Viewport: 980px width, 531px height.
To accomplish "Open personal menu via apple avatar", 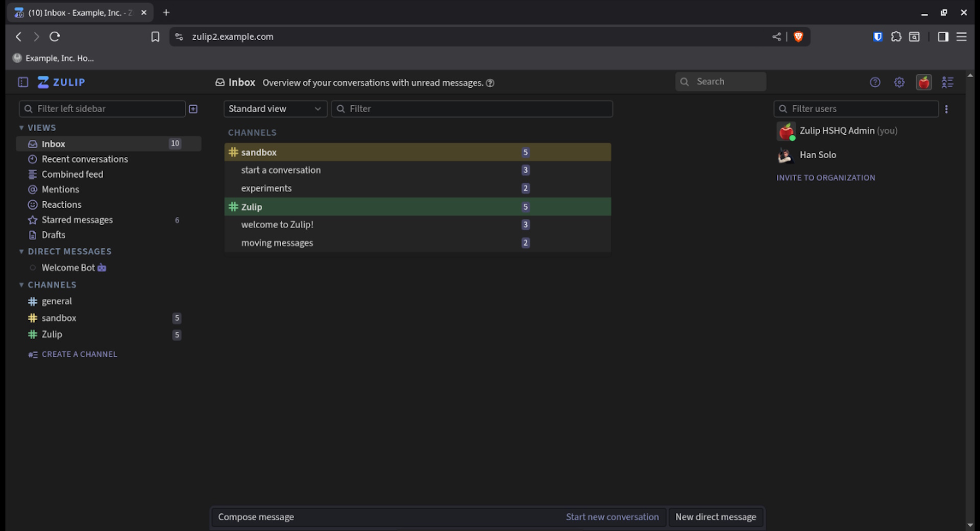I will [x=923, y=82].
